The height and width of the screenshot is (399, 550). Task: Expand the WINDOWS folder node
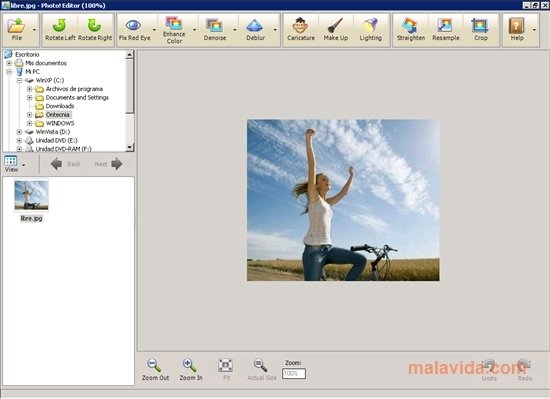29,123
